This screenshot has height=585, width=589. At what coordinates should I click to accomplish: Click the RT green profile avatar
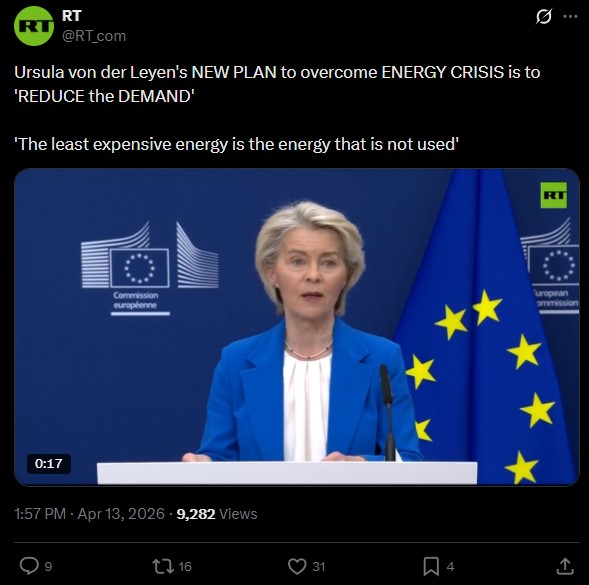coord(34,26)
